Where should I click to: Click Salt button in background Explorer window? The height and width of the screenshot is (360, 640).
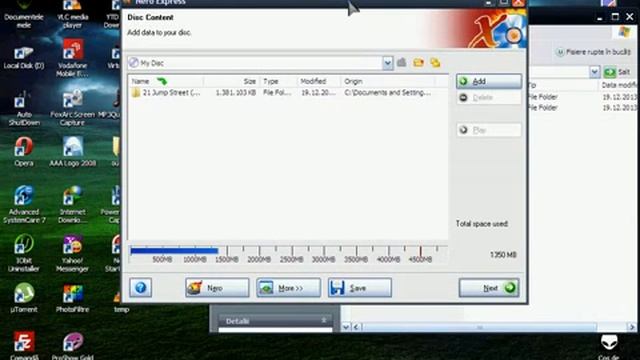[x=618, y=72]
